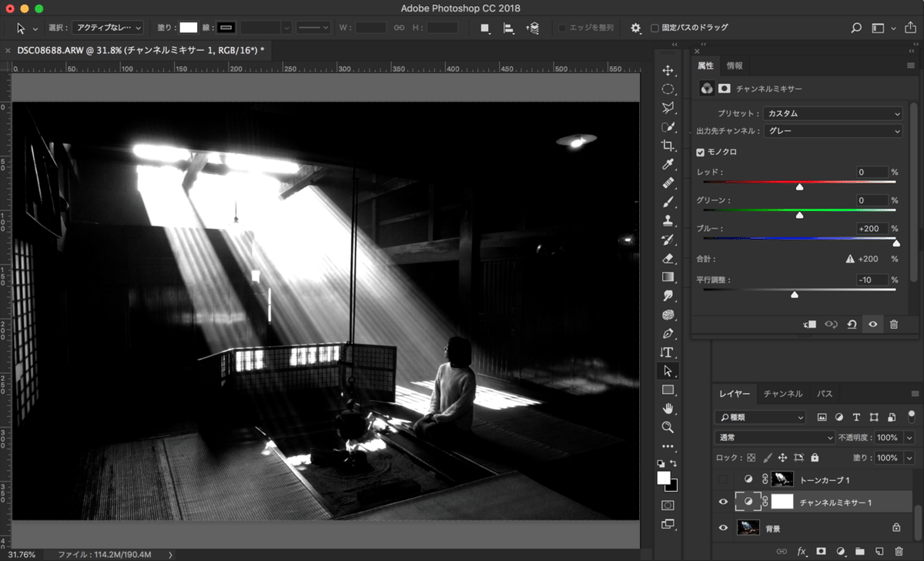Select the Eyedropper tool
924x561 pixels.
coord(668,164)
